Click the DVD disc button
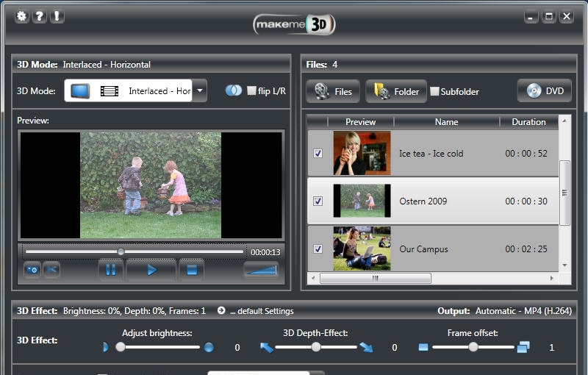588x375 pixels. coord(545,91)
